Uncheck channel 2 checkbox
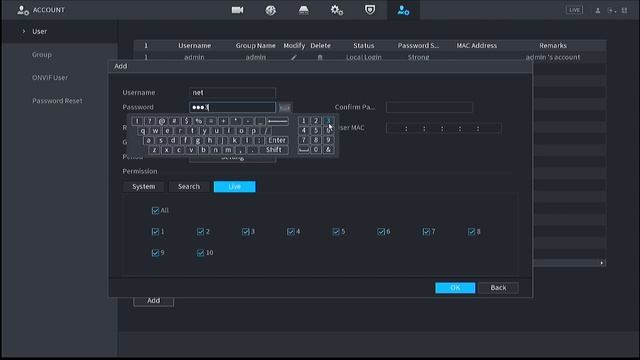The width and height of the screenshot is (640, 360). tap(200, 232)
